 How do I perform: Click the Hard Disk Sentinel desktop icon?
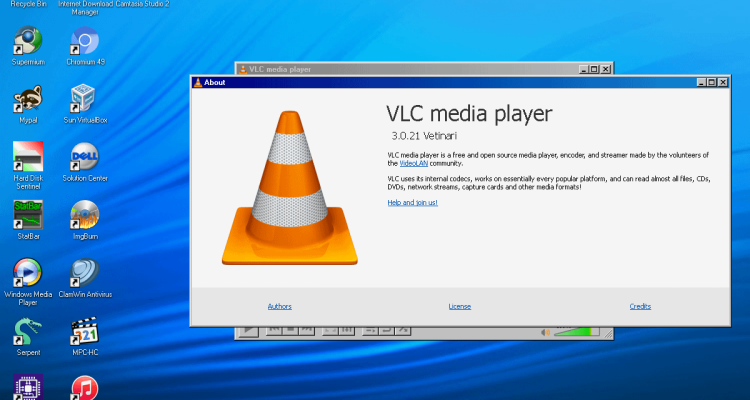[28, 156]
